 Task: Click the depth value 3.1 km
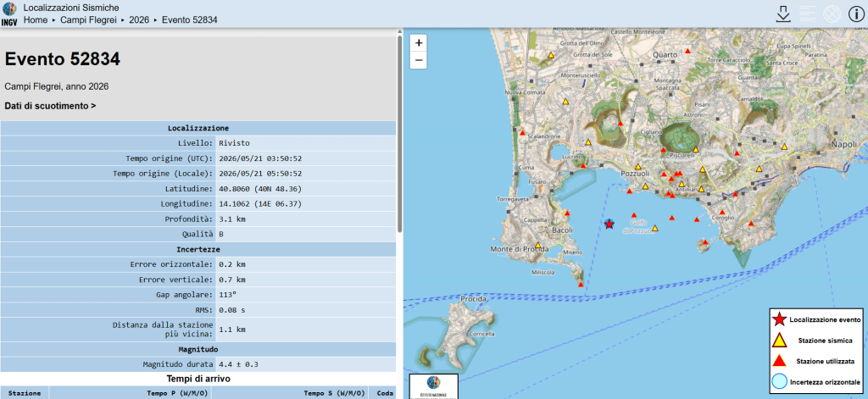[232, 219]
